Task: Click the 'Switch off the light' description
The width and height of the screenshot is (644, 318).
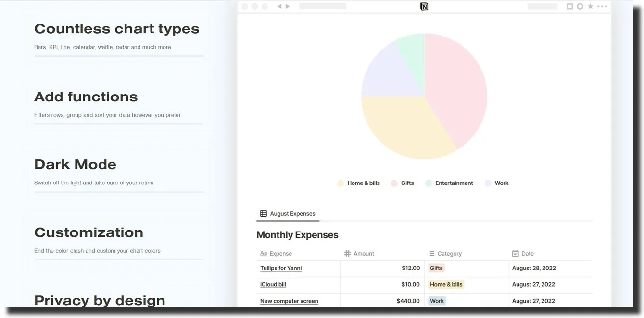Action: 94,183
